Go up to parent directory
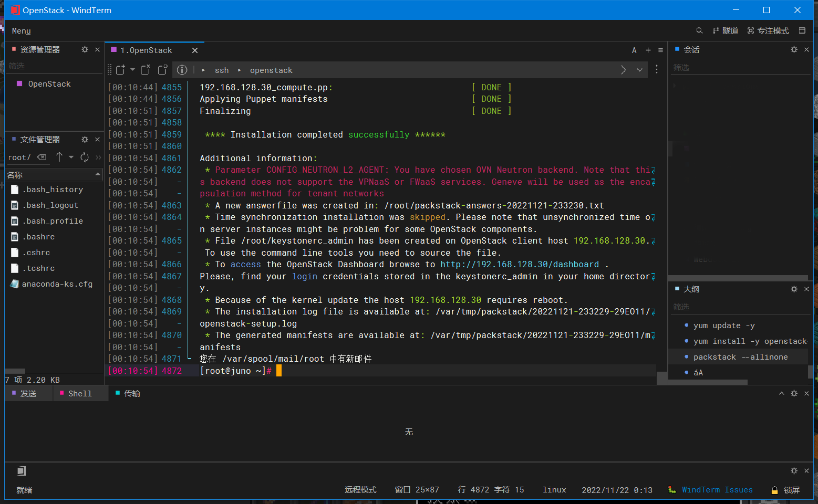Screen dimensions: 818x504 tap(59, 157)
